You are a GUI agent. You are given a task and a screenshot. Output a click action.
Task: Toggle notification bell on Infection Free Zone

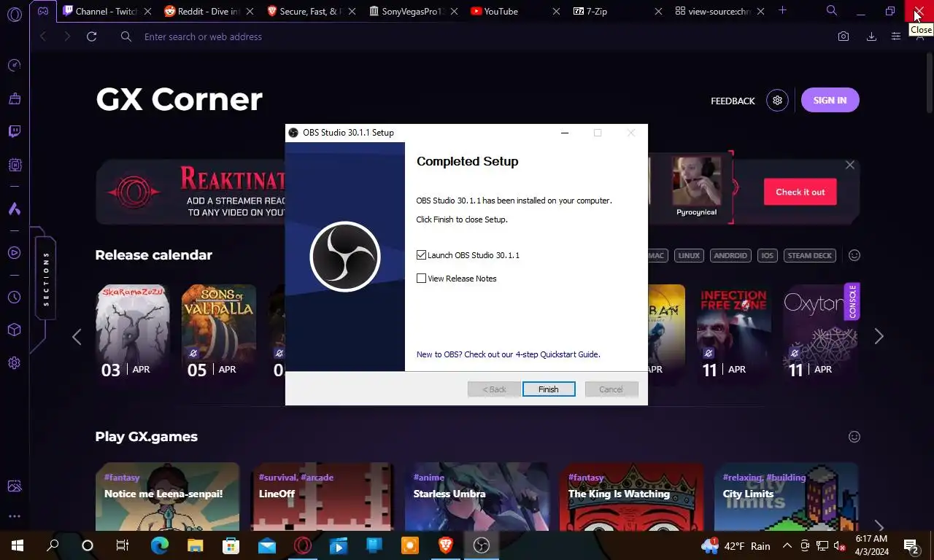[x=709, y=353]
